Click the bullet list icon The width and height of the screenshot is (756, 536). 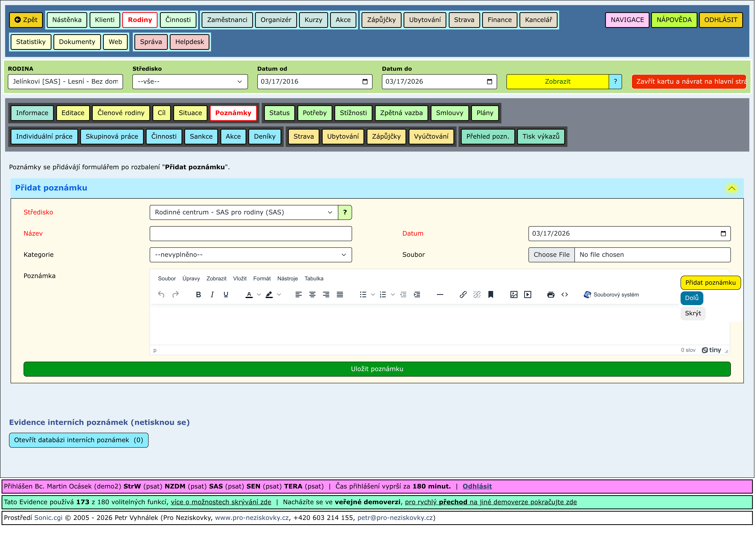tap(363, 295)
